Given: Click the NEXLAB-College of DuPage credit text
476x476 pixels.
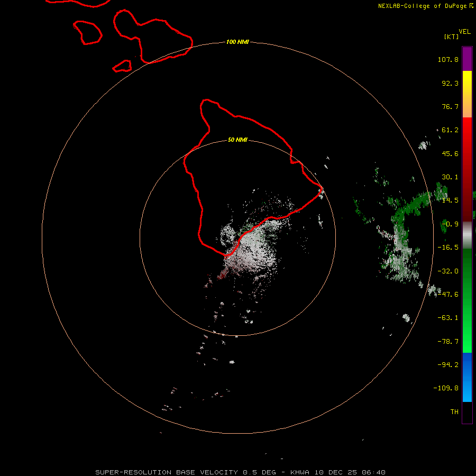Looking at the screenshot, I should pos(425,6).
